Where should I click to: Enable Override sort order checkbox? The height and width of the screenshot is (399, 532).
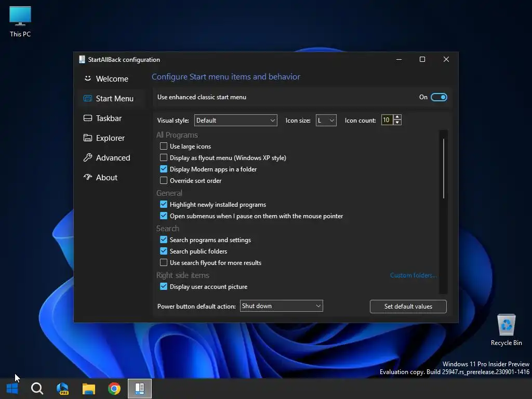pos(164,180)
